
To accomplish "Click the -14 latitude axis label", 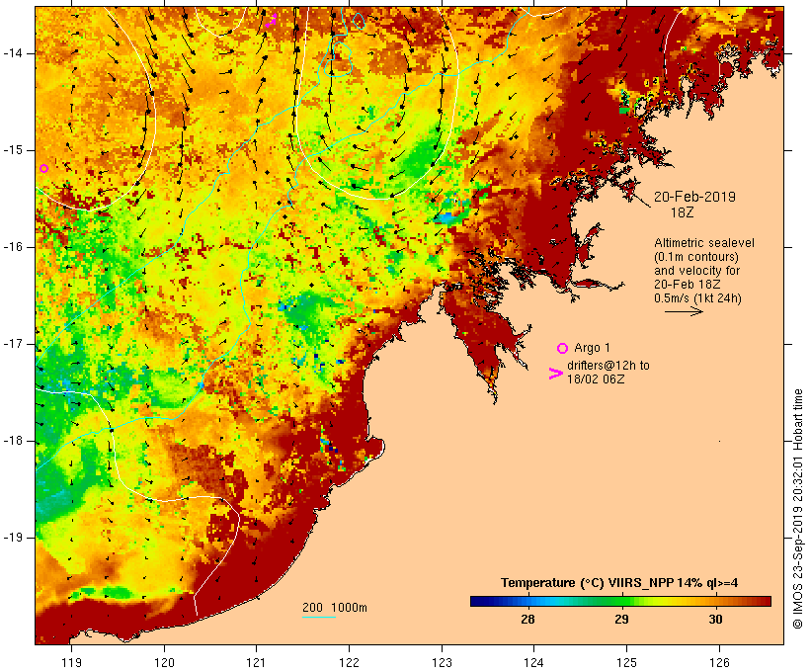I will tap(13, 53).
